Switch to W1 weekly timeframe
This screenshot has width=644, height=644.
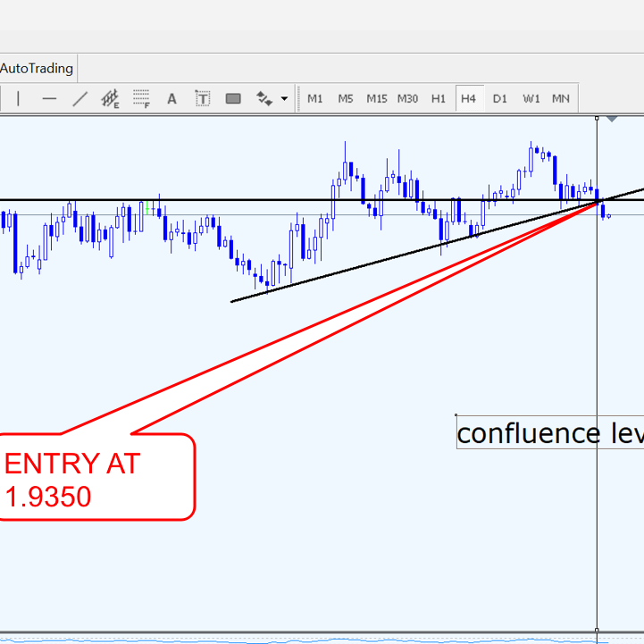pyautogui.click(x=531, y=98)
